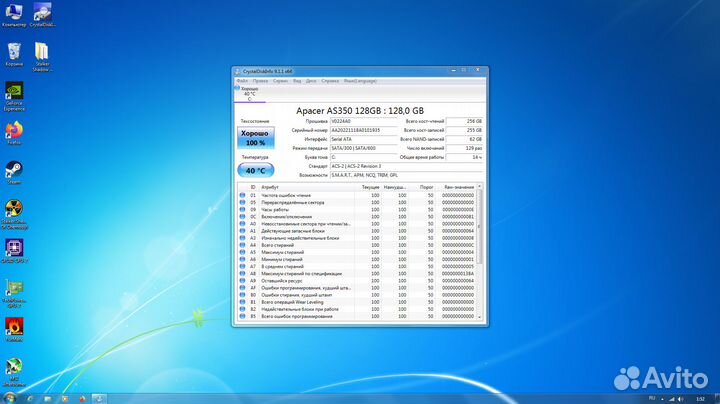Click the Режим передачи SATA/300 | SATA/600 field
The width and height of the screenshot is (720, 404).
point(363,148)
